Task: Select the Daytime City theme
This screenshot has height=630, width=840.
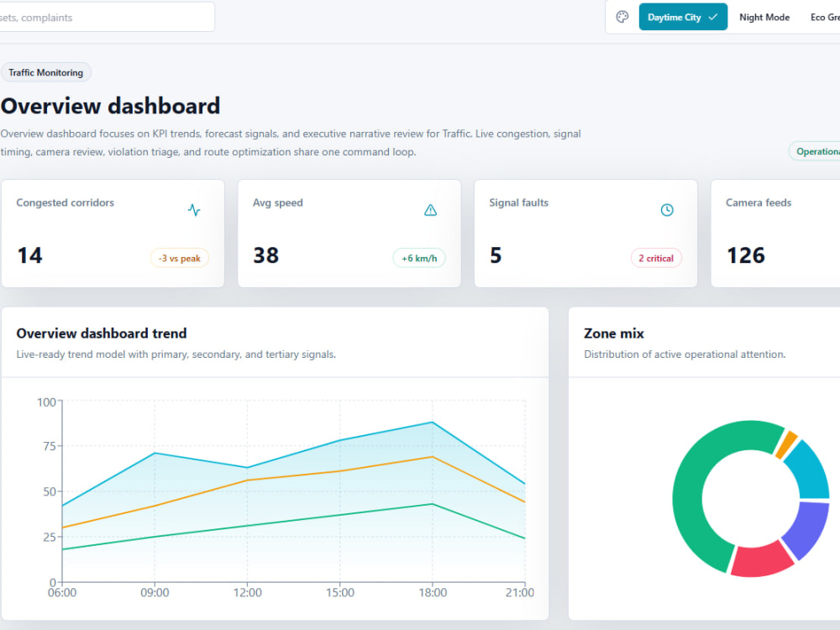Action: coord(682,17)
